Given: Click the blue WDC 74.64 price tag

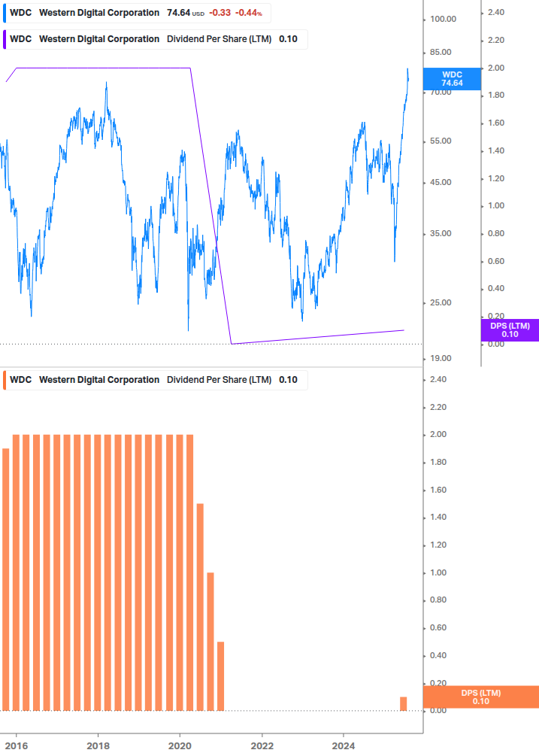Looking at the screenshot, I should click(x=452, y=79).
